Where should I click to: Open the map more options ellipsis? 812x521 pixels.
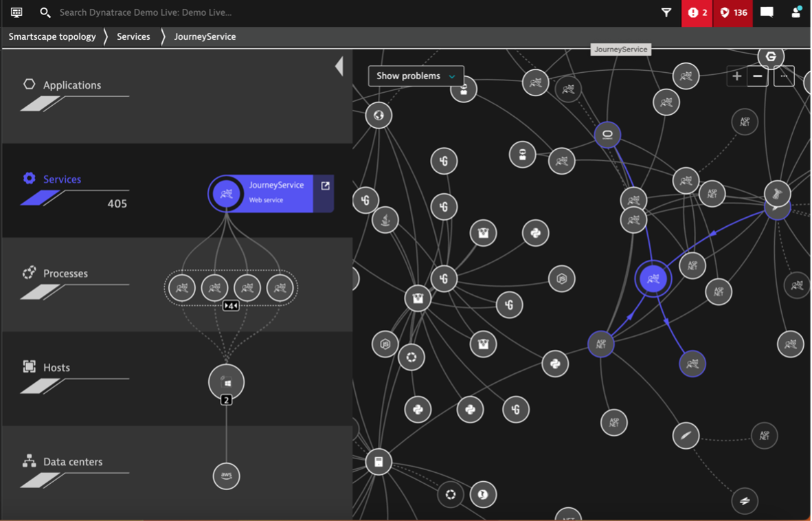[x=784, y=76]
